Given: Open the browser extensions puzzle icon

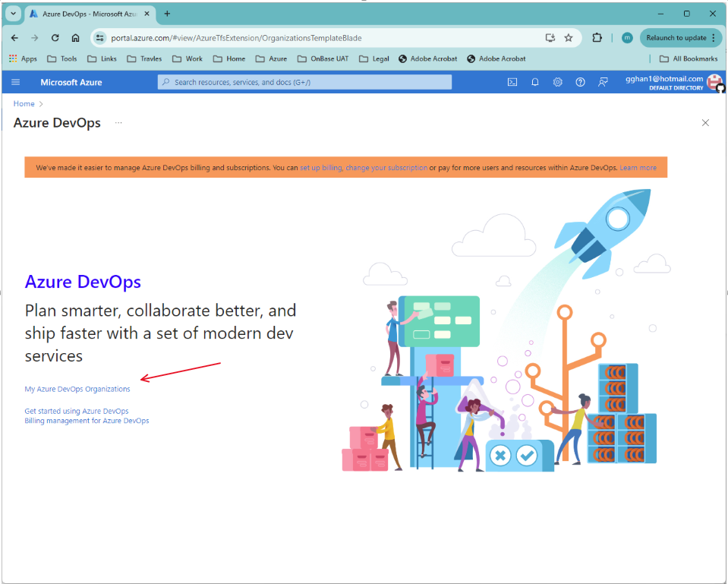Looking at the screenshot, I should (x=596, y=36).
